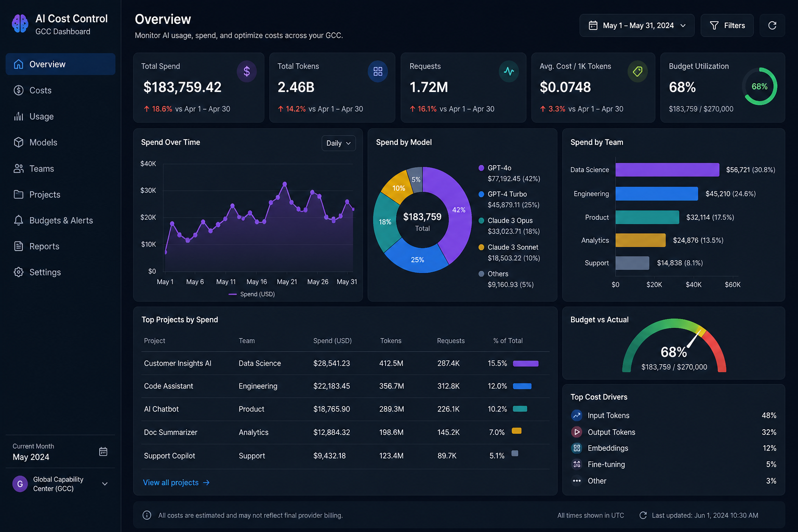The height and width of the screenshot is (532, 798).
Task: Click the Settings gear icon
Action: click(18, 272)
